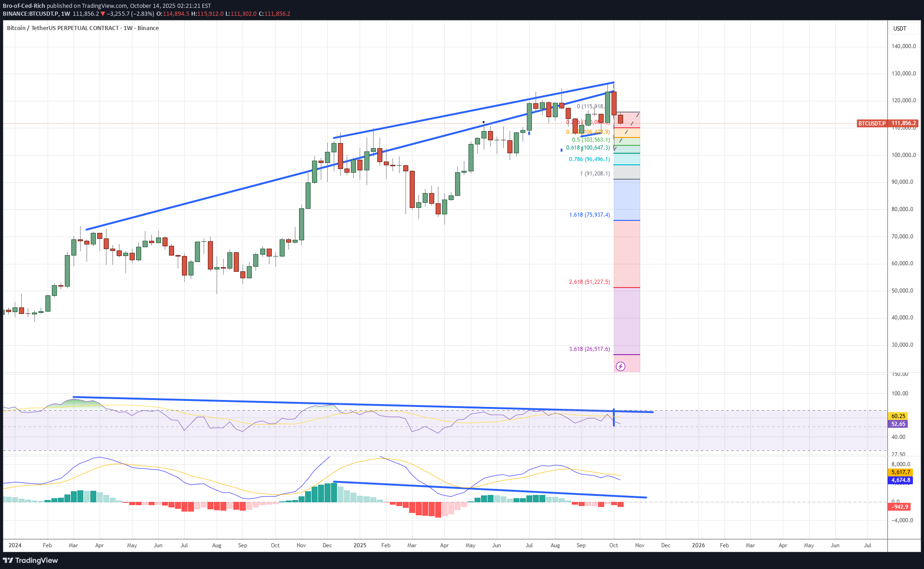Screen dimensions: 924x569
Task: Click the BINANCE:BTCUSDT.P, 1W symbol text in header
Action: pos(37,14)
